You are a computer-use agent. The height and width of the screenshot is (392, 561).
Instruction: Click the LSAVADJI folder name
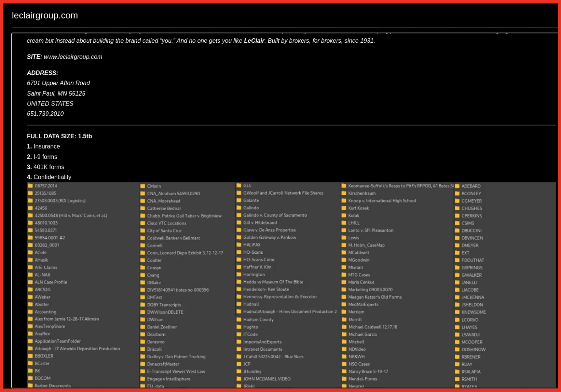pos(470,335)
